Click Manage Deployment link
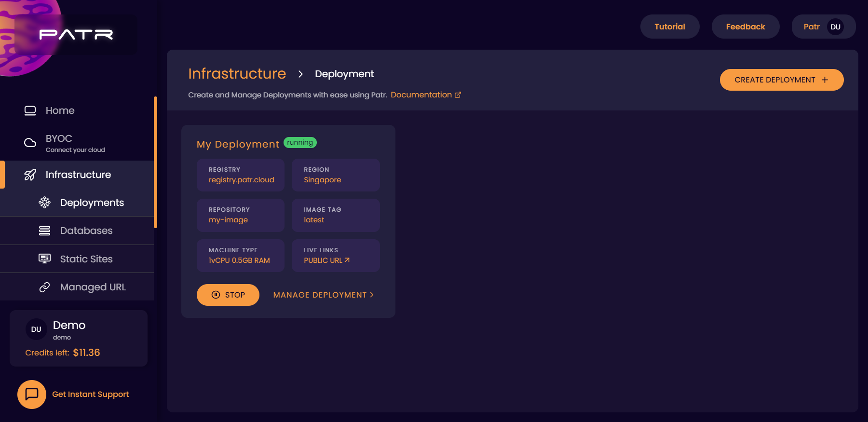868x422 pixels. pyautogui.click(x=323, y=295)
